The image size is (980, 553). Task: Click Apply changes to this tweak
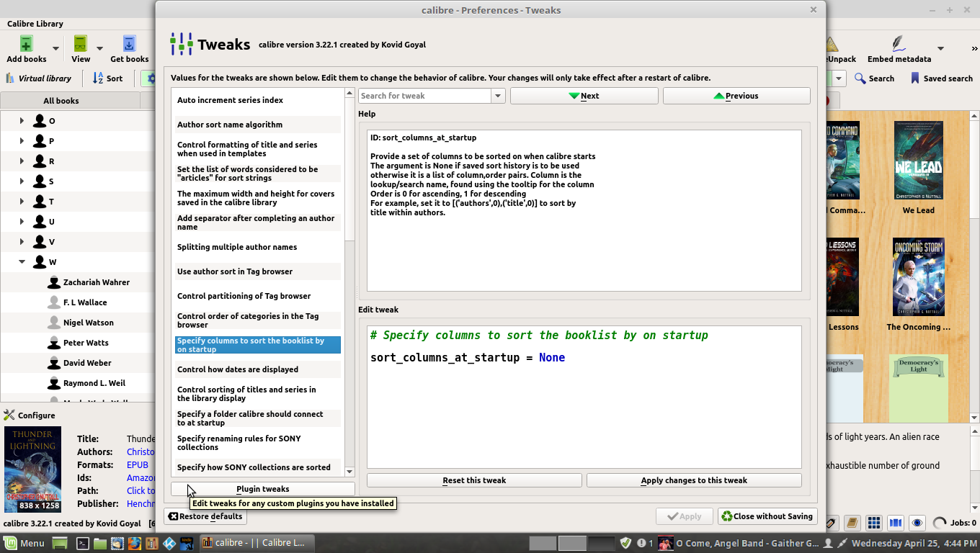coord(694,480)
